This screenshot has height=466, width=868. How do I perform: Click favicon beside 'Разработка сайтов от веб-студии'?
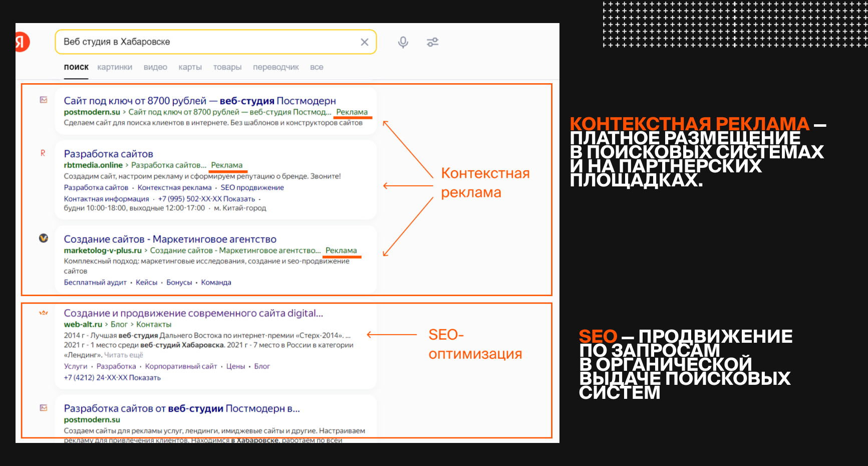[44, 408]
